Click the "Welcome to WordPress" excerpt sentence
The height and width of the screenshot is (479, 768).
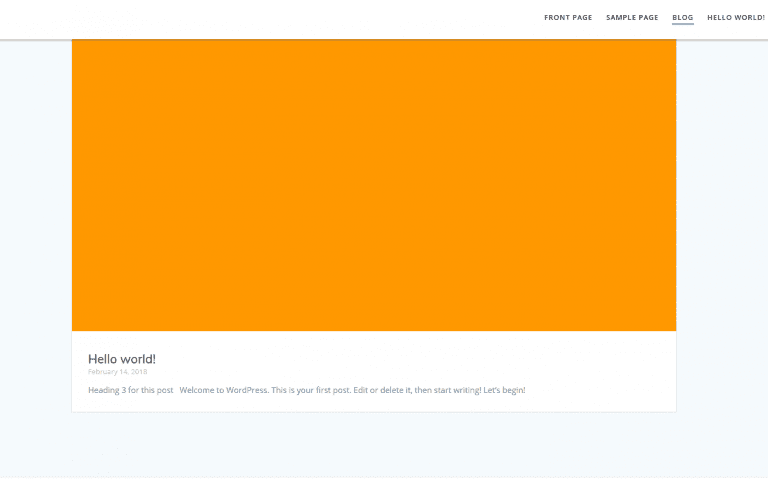(x=224, y=390)
